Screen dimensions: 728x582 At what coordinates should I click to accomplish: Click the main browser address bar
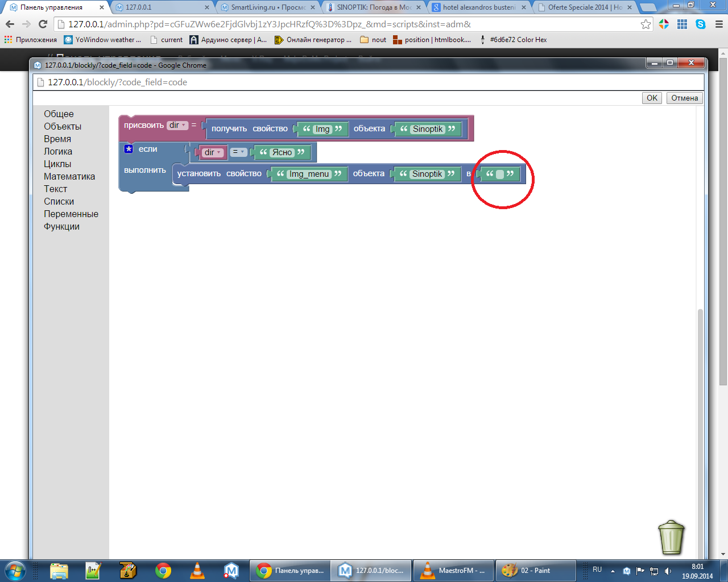point(353,24)
